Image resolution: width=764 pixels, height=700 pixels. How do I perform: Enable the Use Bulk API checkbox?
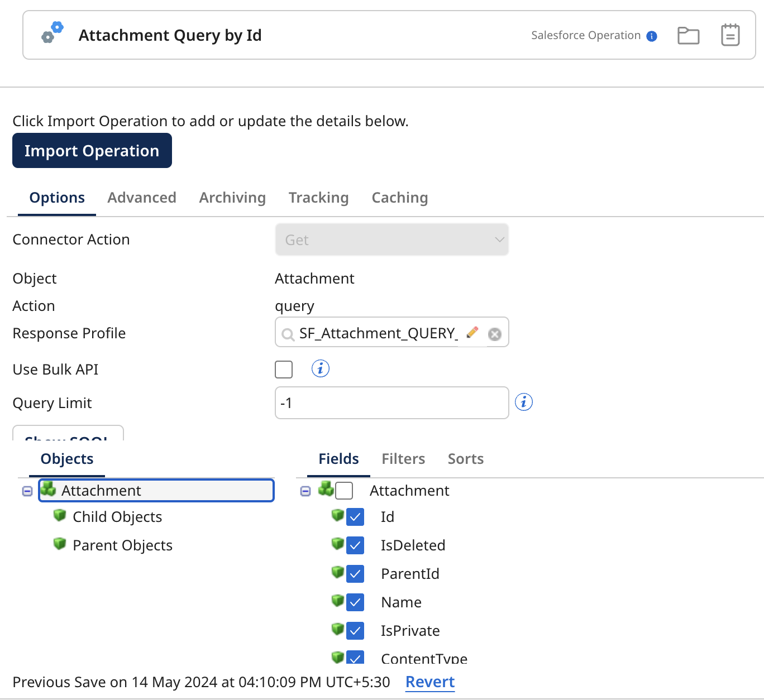[284, 369]
